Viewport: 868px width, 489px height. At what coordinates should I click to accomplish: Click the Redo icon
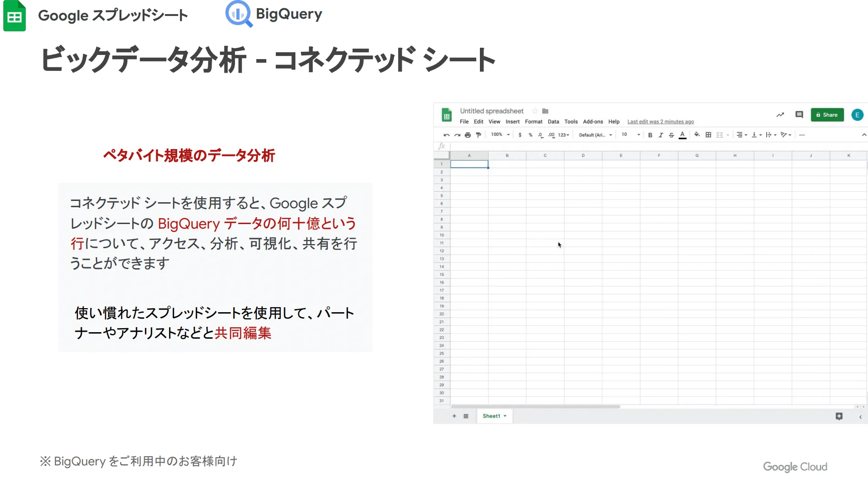click(457, 135)
